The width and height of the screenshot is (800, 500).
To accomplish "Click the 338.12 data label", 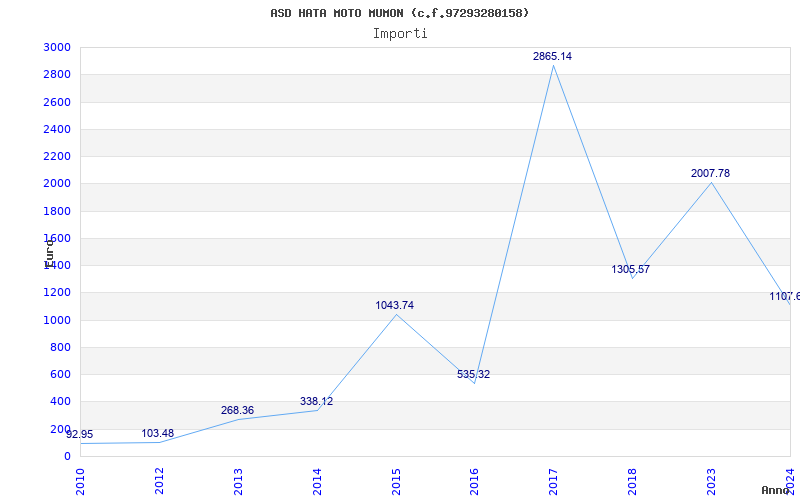I will point(316,402).
